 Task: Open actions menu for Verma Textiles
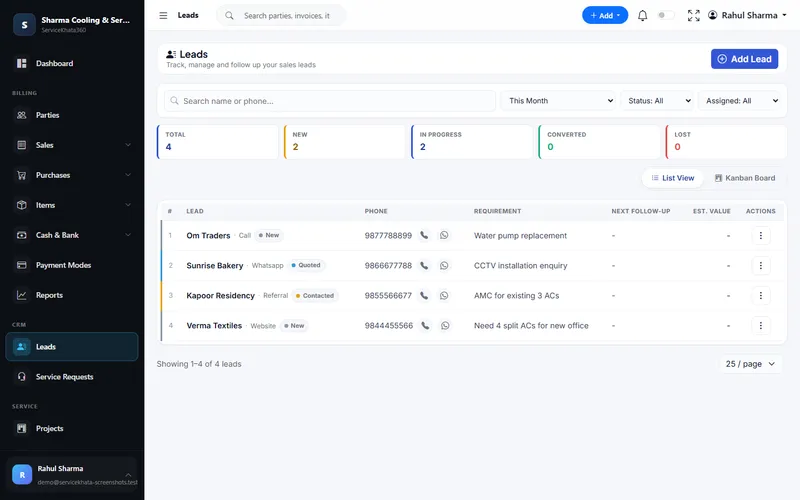761,326
